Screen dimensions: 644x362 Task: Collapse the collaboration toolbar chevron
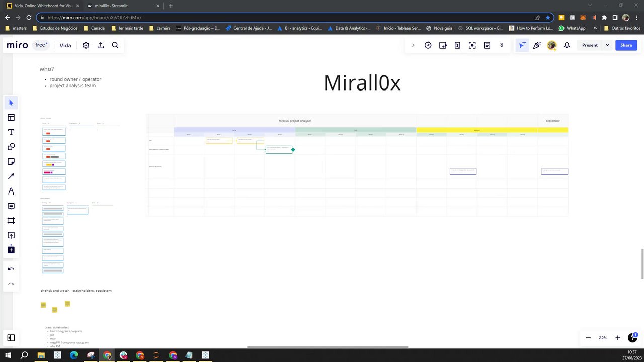click(x=413, y=45)
